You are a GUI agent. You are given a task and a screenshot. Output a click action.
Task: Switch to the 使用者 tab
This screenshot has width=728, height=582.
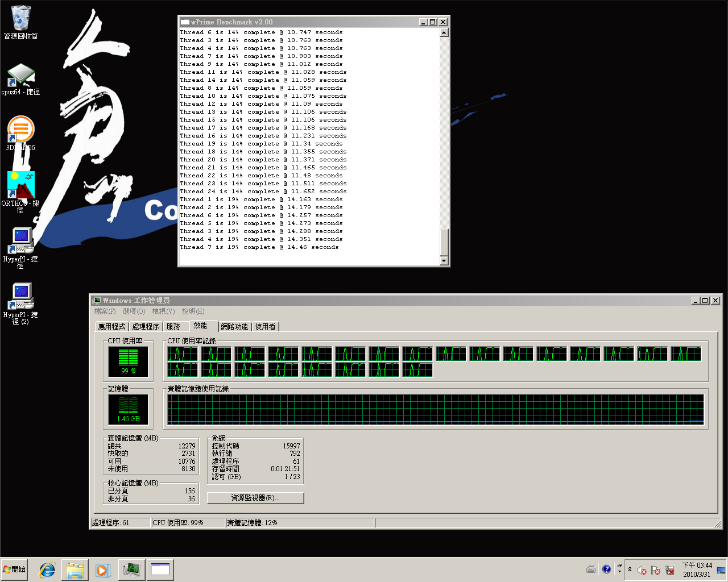(266, 327)
